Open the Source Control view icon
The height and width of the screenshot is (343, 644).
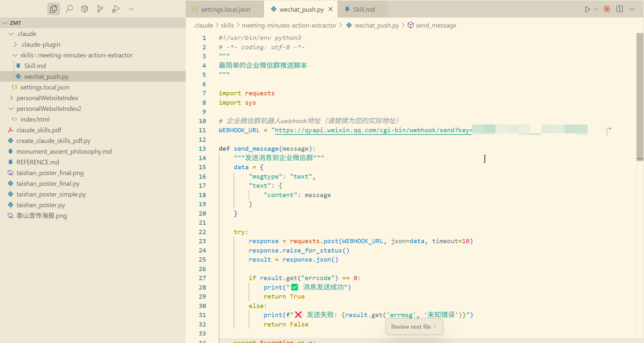pyautogui.click(x=100, y=9)
